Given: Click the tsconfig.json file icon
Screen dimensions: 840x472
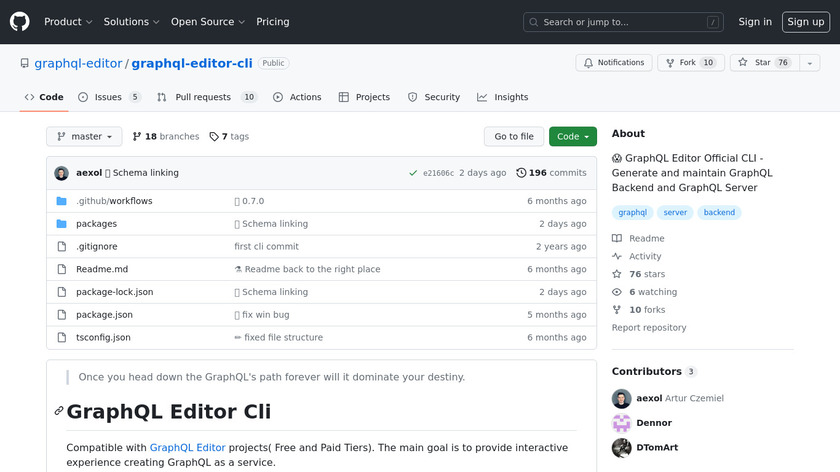Looking at the screenshot, I should [x=62, y=338].
